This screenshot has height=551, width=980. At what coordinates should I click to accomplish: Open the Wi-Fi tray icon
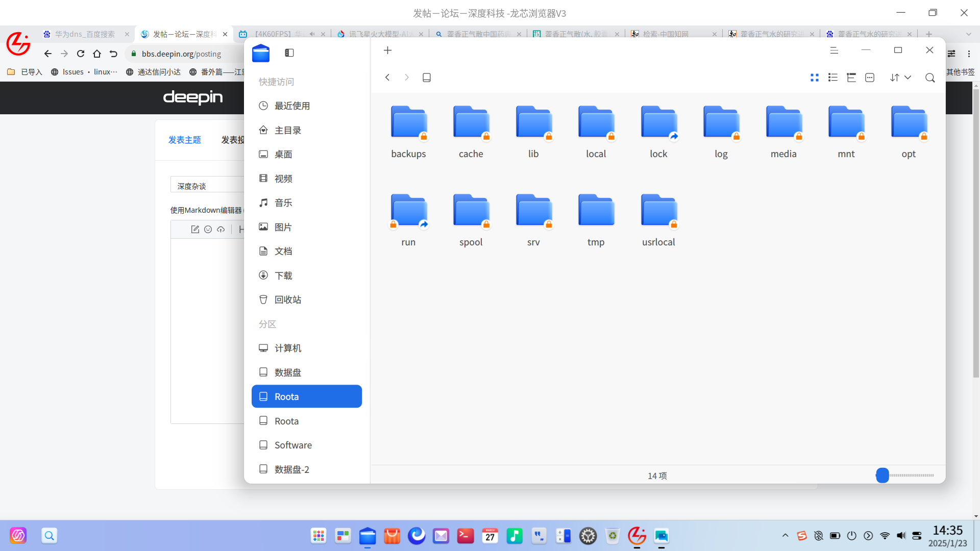885,536
